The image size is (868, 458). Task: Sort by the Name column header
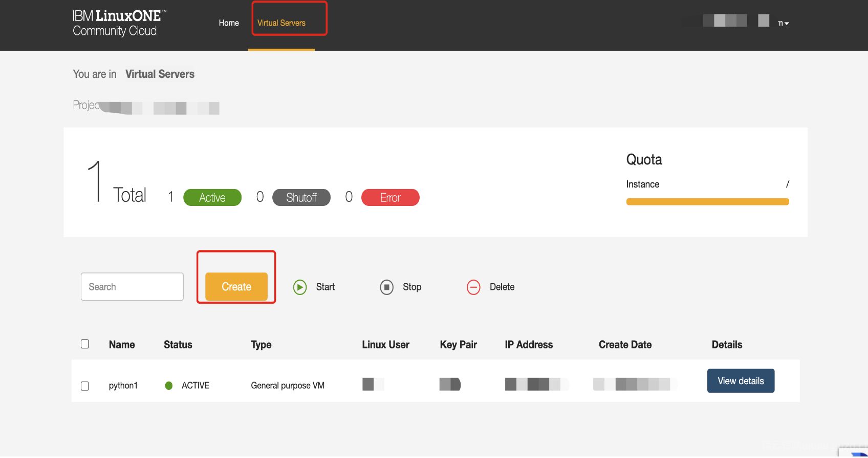point(122,345)
